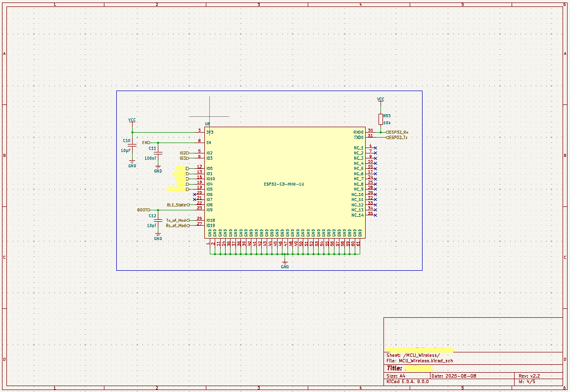Click the IO9 pin name
The width and height of the screenshot is (570, 392).
tap(209, 210)
